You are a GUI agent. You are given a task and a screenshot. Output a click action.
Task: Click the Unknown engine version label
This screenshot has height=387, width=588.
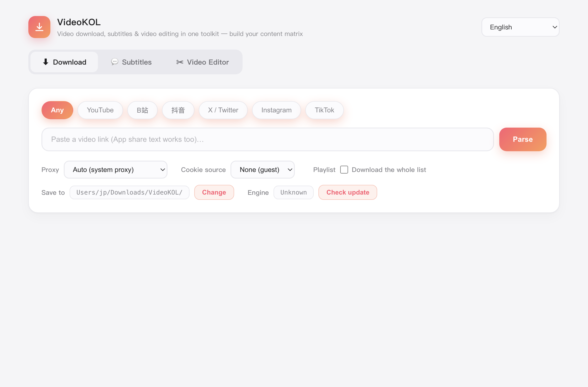click(x=293, y=192)
